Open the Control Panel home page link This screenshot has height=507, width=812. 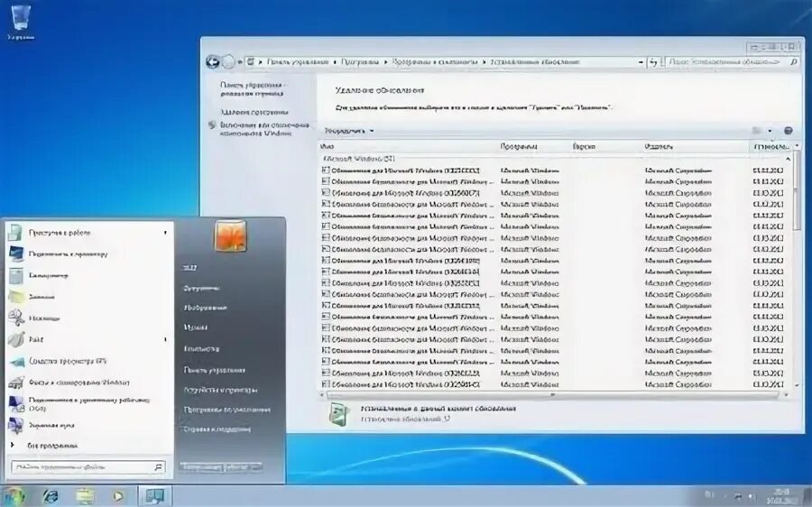click(x=253, y=89)
